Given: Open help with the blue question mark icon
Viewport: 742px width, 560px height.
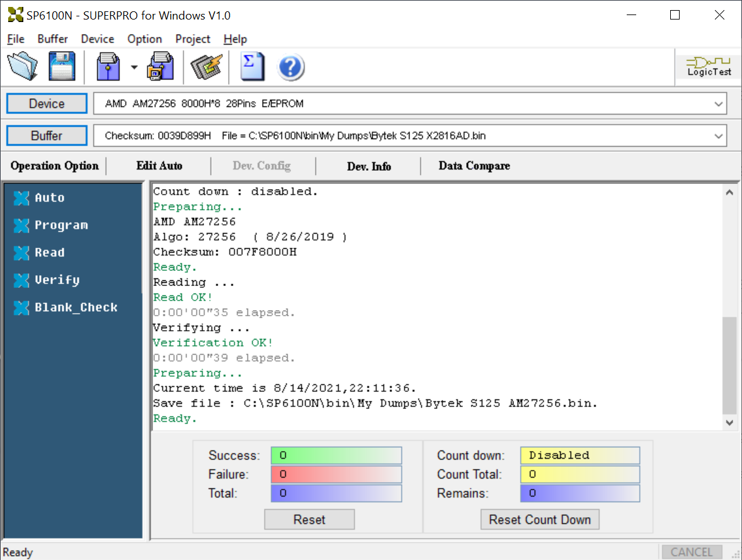Looking at the screenshot, I should click(x=290, y=67).
